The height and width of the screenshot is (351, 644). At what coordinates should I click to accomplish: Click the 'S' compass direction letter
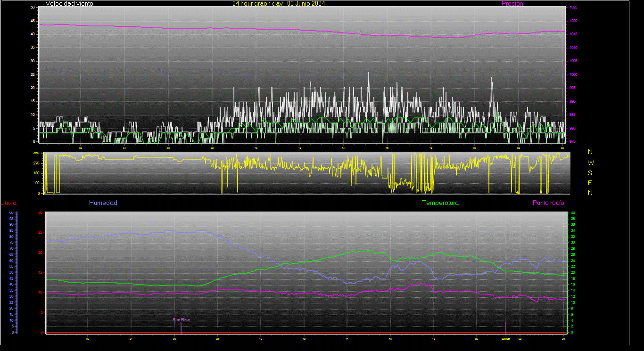(591, 173)
